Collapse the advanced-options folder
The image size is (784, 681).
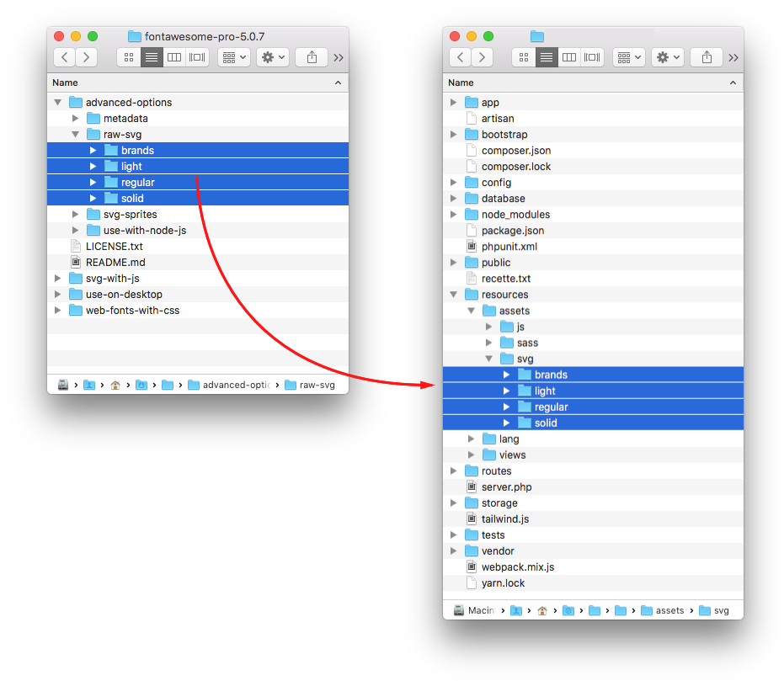point(58,103)
